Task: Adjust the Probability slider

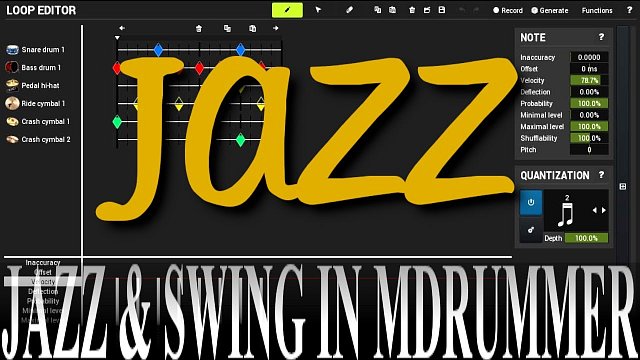Action: coord(589,103)
